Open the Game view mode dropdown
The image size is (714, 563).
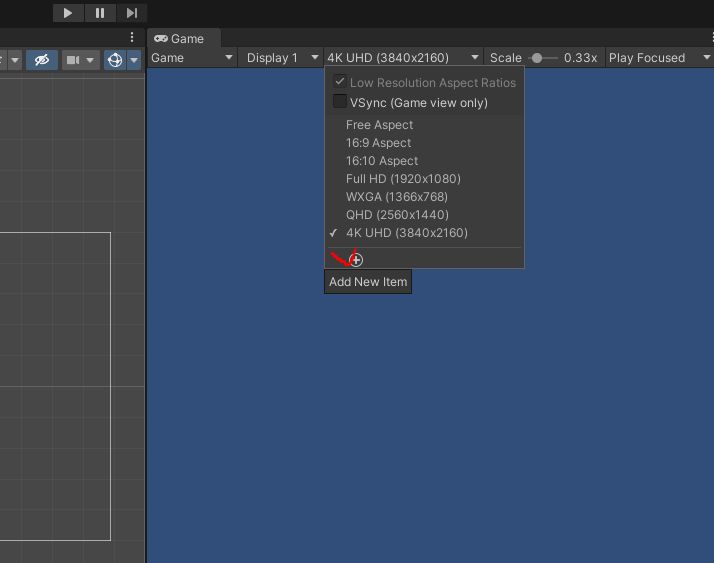(192, 58)
